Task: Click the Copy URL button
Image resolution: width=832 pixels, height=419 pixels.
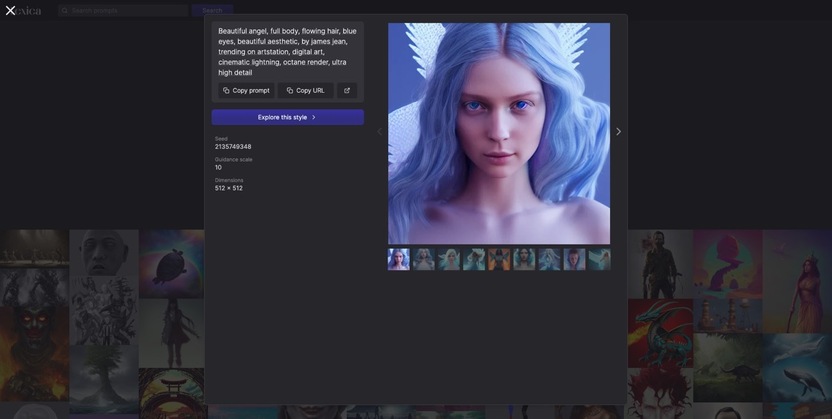Action: 306,90
